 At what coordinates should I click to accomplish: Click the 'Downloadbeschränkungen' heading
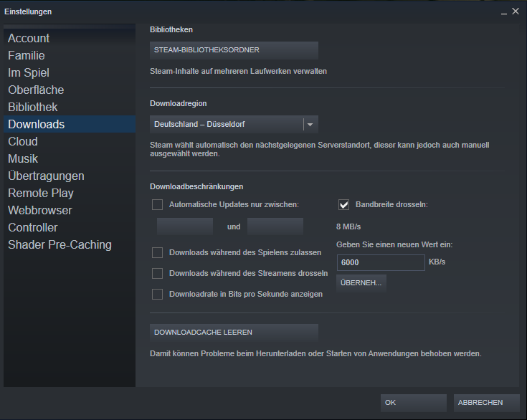196,187
